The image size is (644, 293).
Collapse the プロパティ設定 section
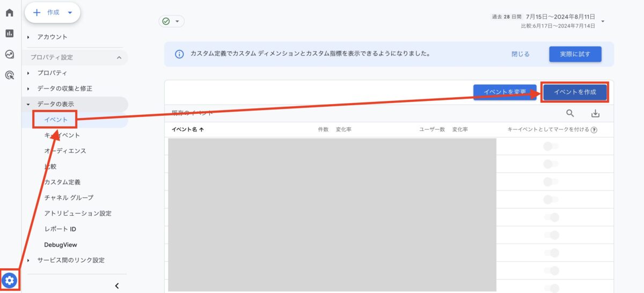(75, 57)
